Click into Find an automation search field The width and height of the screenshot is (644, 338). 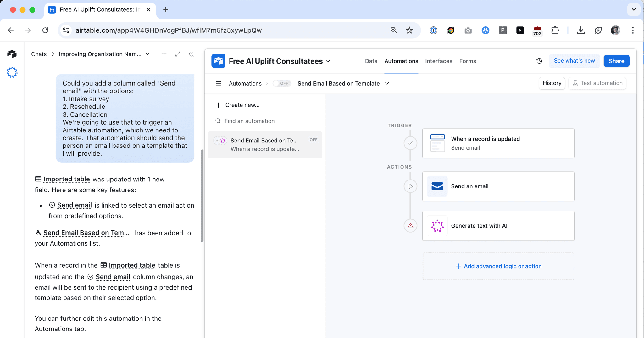[265, 121]
